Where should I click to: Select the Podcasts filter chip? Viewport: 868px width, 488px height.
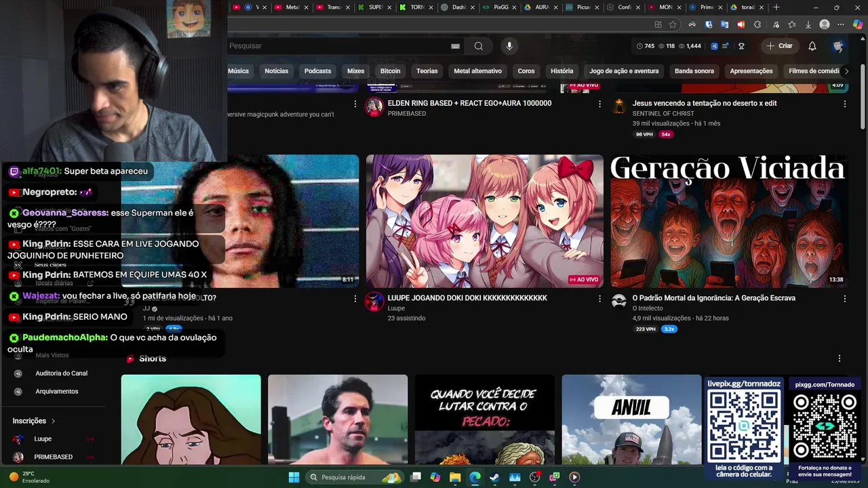coord(317,71)
